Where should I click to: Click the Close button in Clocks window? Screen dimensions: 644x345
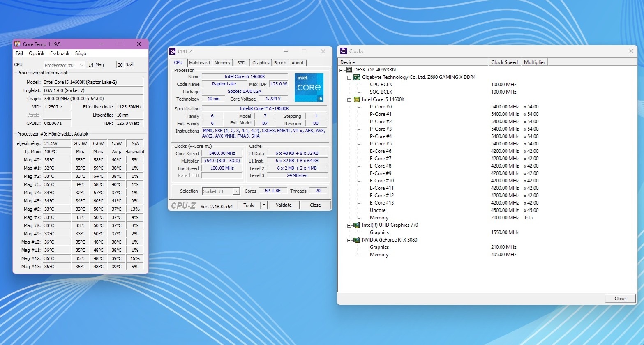tap(620, 299)
